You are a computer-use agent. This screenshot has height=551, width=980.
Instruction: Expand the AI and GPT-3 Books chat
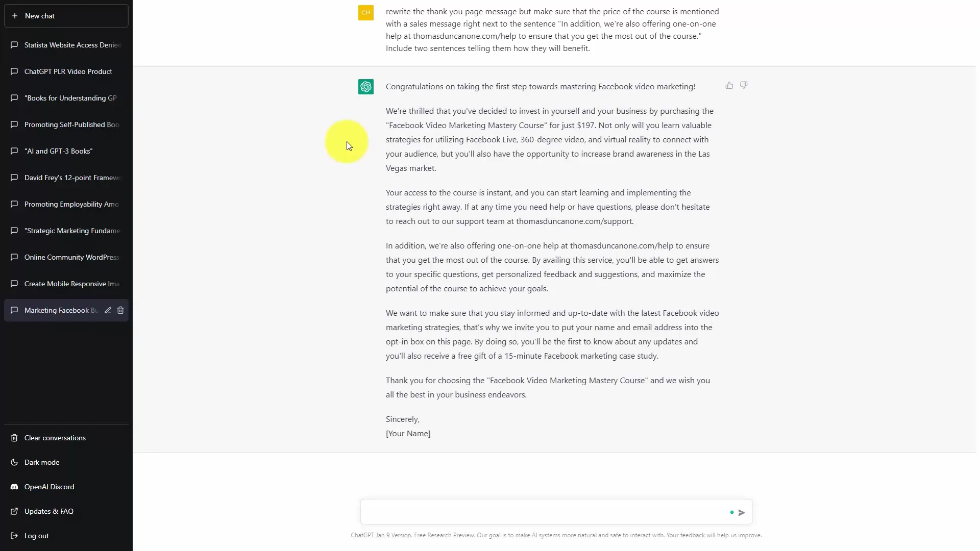[x=66, y=151]
